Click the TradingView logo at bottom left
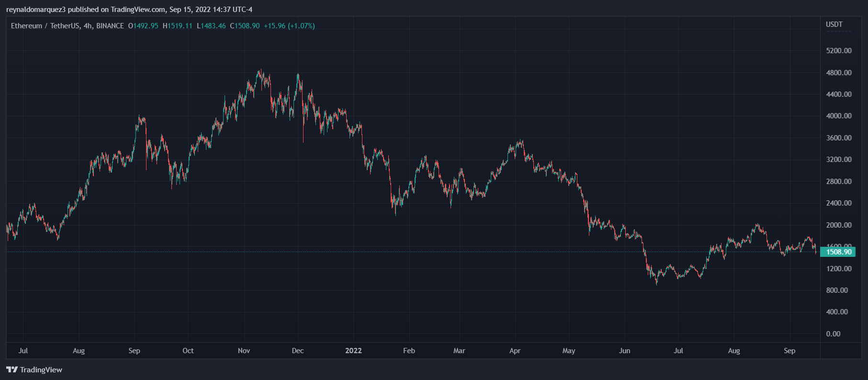The height and width of the screenshot is (380, 868). click(x=34, y=369)
